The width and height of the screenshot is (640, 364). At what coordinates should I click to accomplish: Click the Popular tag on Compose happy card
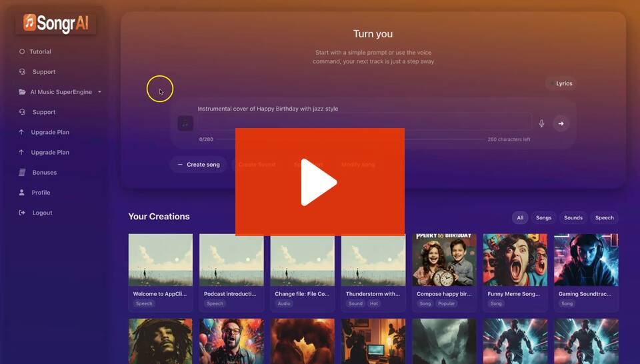(x=446, y=303)
